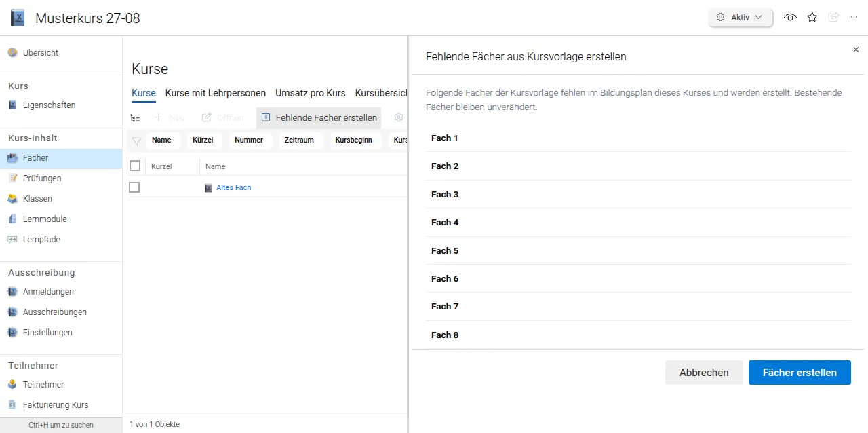Select the Fach 5 row in the panel

638,251
